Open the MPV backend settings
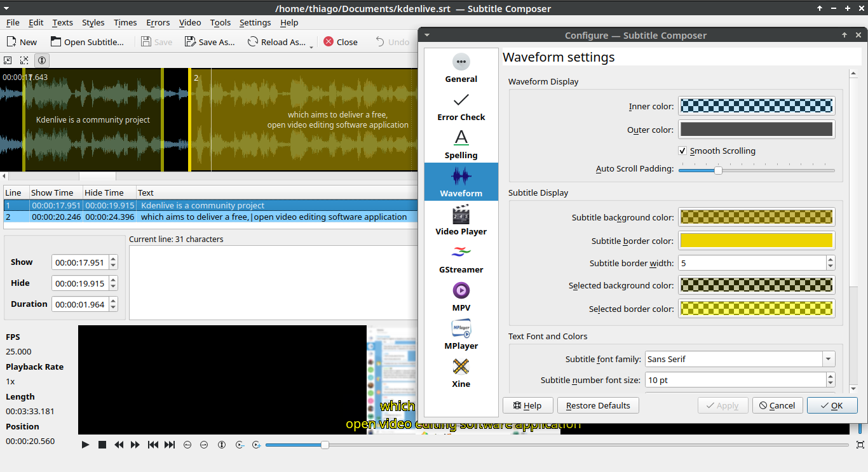The image size is (868, 472). [x=461, y=296]
